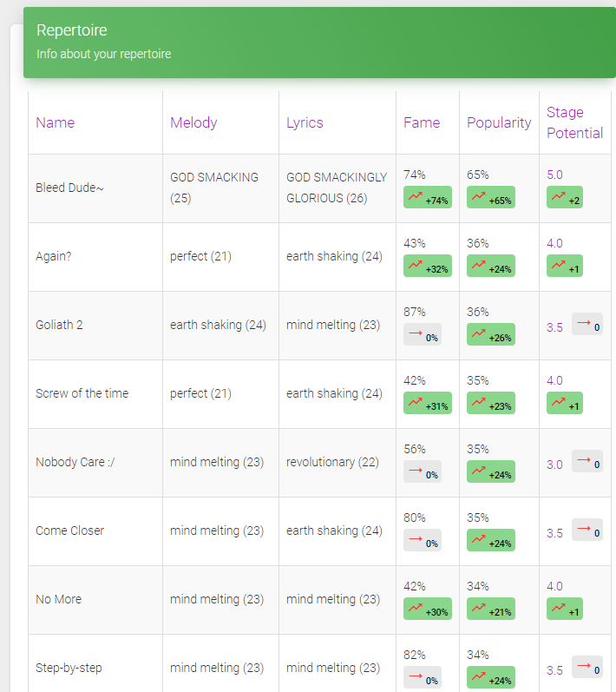Click Come Closer stage potential 3.5 value
The image size is (616, 692).
554,533
